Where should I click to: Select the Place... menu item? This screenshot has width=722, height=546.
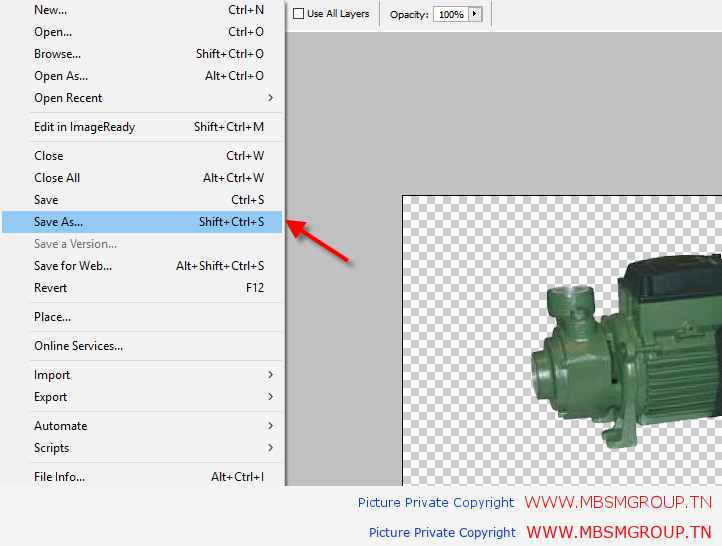pos(142,317)
